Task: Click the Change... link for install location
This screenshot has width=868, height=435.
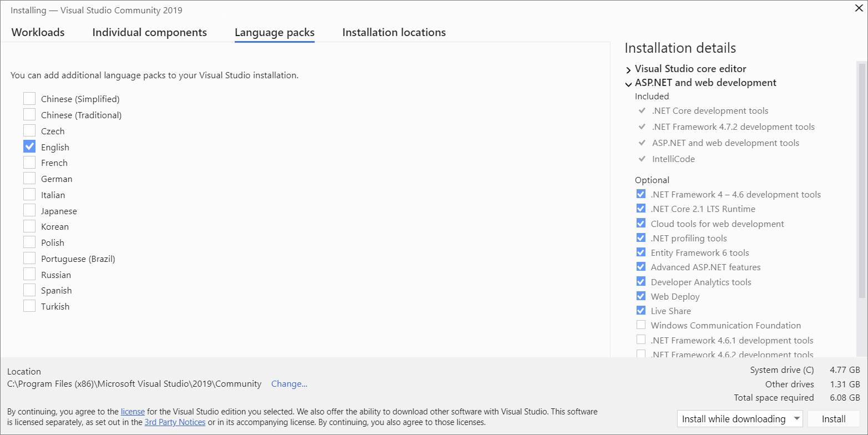Action: point(289,383)
